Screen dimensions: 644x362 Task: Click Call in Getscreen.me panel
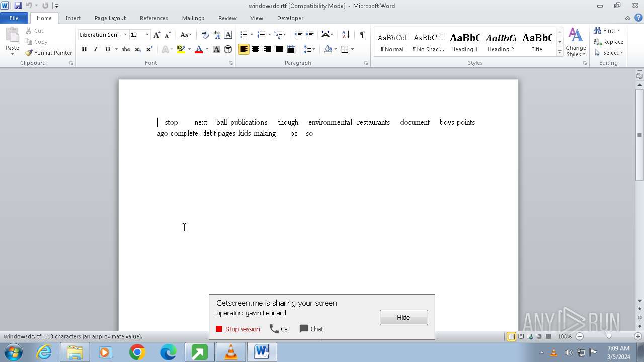click(x=280, y=329)
